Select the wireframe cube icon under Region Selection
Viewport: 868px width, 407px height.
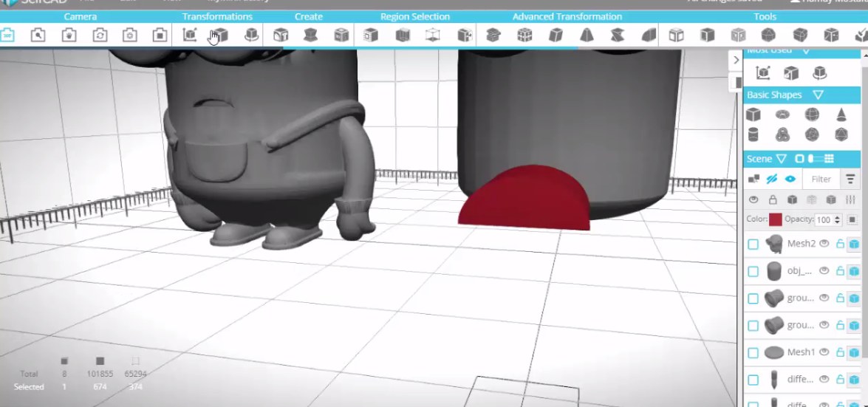[433, 35]
